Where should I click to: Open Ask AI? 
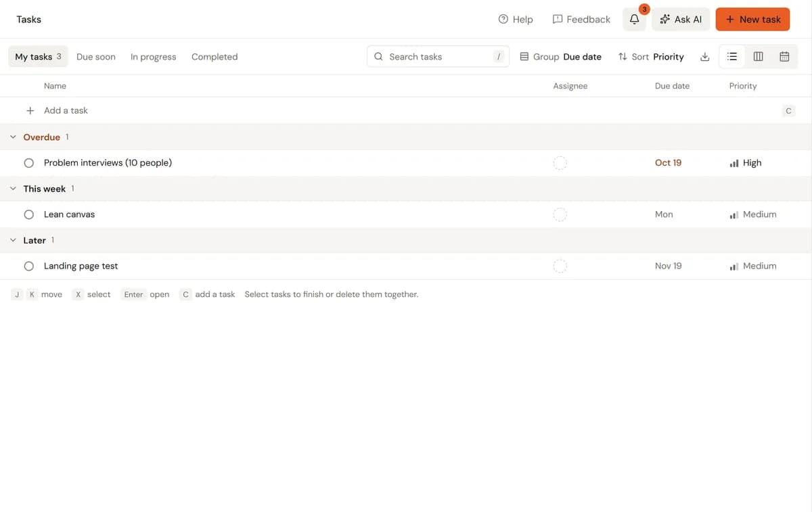click(681, 20)
